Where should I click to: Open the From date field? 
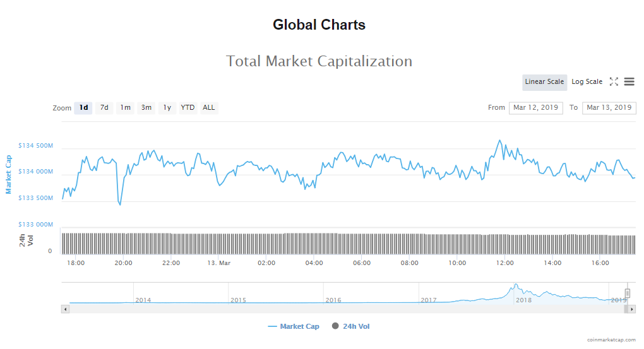pyautogui.click(x=535, y=108)
